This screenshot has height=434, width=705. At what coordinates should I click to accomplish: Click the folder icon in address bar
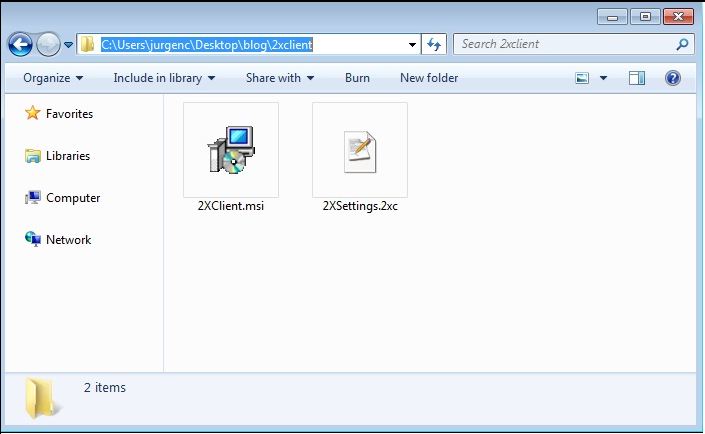click(87, 44)
